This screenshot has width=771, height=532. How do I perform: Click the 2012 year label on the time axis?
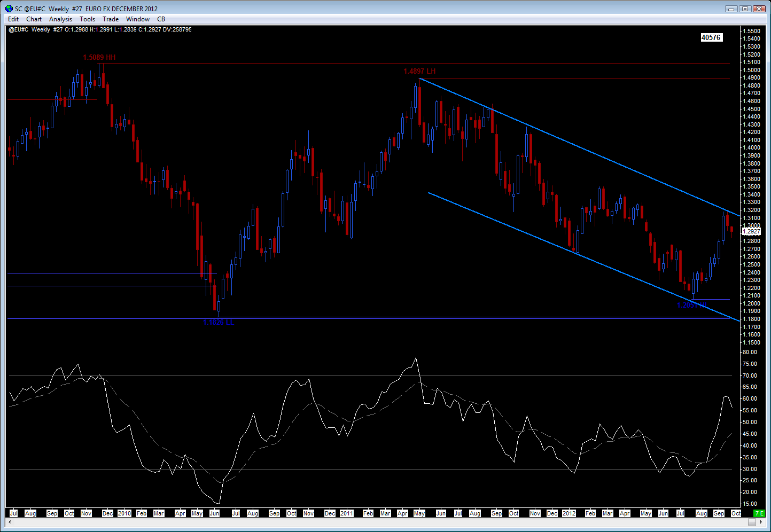coord(569,513)
